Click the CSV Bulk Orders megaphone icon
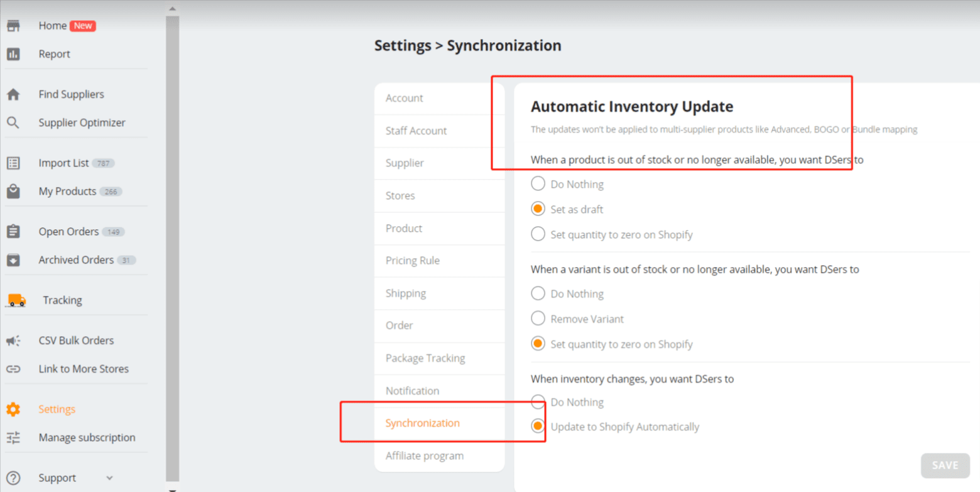 (13, 341)
